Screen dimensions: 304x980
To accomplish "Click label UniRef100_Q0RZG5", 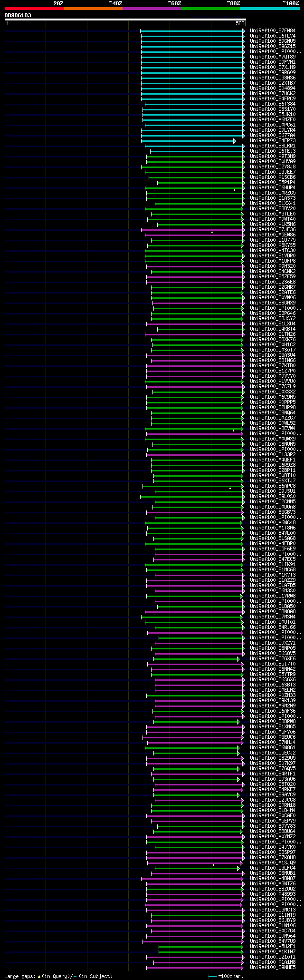I will [x=273, y=193].
